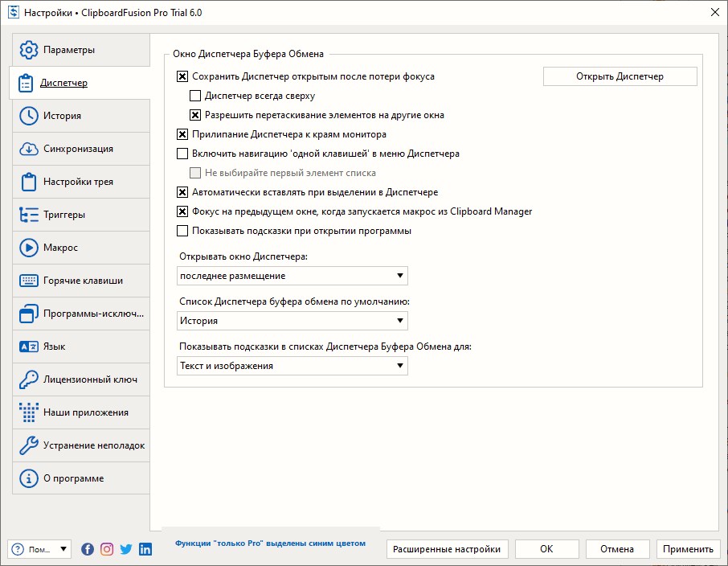Enable навигацию 'одной клавишей' checkbox

point(182,154)
